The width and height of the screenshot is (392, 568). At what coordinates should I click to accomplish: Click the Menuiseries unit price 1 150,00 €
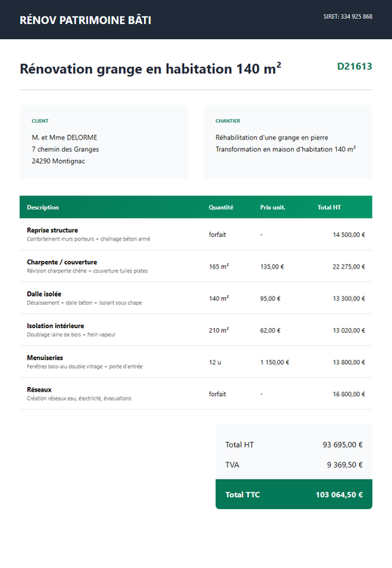274,362
